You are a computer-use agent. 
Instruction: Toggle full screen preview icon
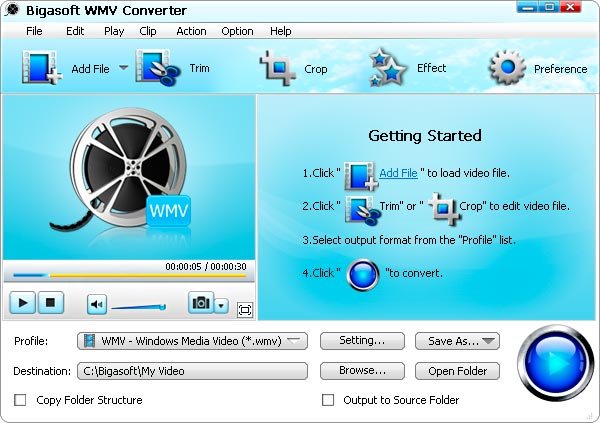pyautogui.click(x=245, y=309)
